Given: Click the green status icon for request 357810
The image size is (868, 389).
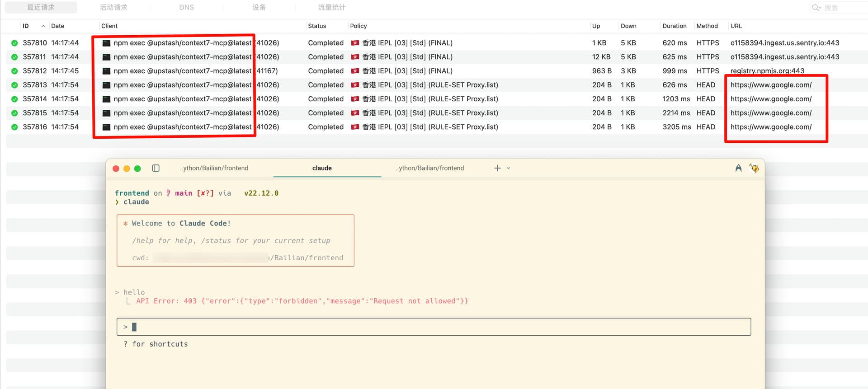Looking at the screenshot, I should (14, 43).
